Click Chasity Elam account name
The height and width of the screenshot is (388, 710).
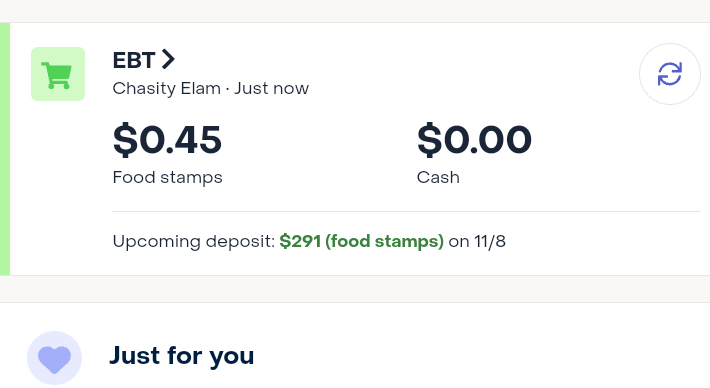[x=167, y=88]
